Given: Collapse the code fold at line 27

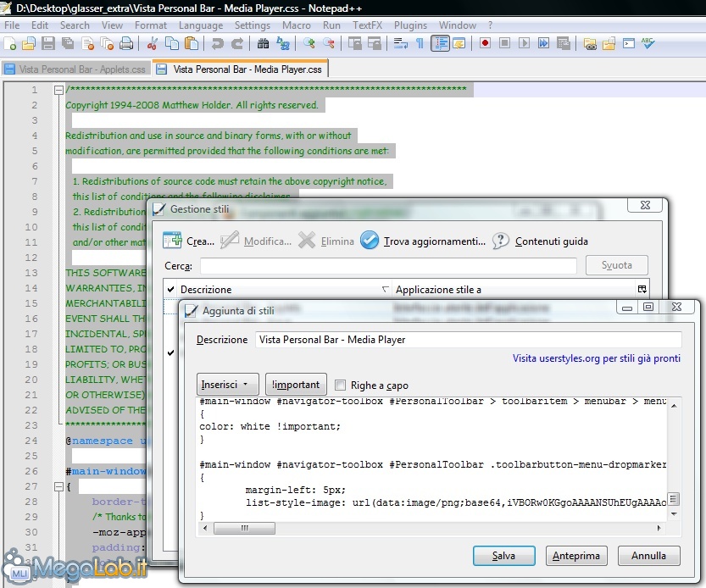Looking at the screenshot, I should [58, 486].
